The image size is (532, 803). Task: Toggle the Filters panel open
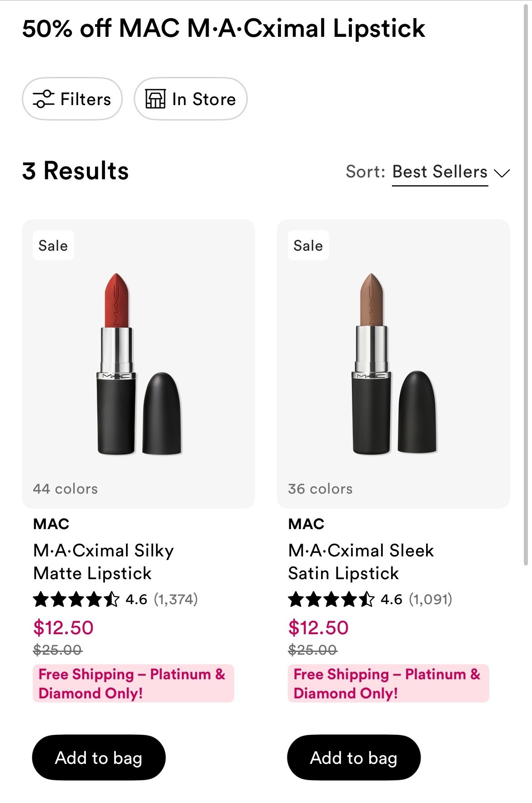[x=72, y=99]
